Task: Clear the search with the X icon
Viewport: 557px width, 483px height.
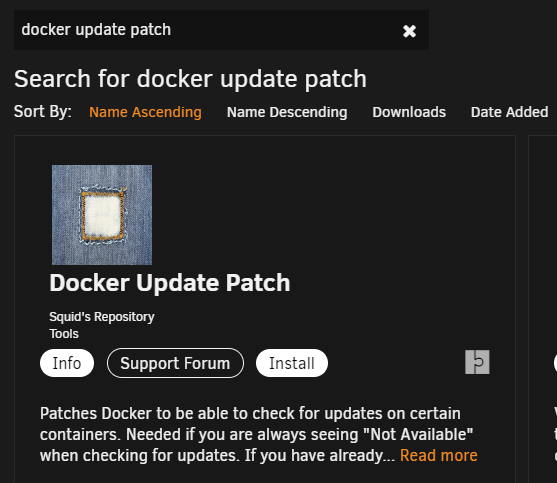Action: tap(409, 31)
